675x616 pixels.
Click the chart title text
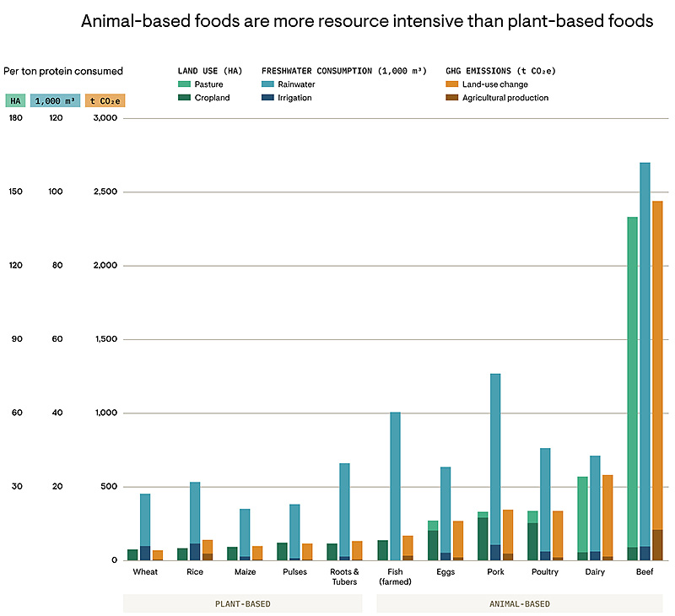click(x=367, y=22)
